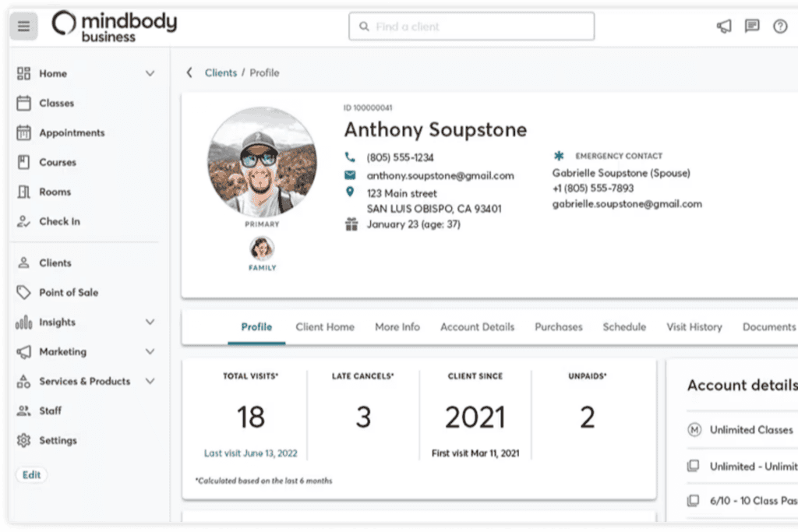Viewport: 798px width, 532px height.
Task: Select the family member avatar thumbnail
Action: (x=262, y=249)
